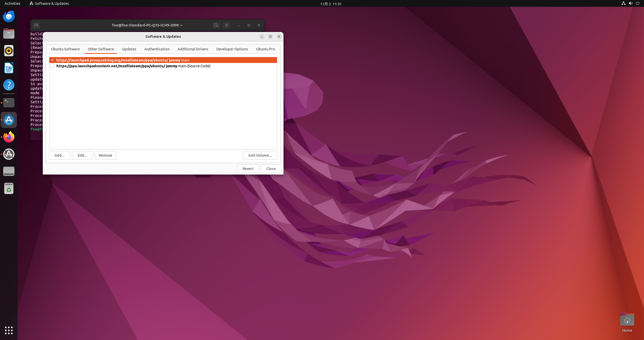Viewport: 644px width, 340px height.
Task: Enable the ppa.launchpadcontent.net Source Code entry
Action: pos(52,66)
